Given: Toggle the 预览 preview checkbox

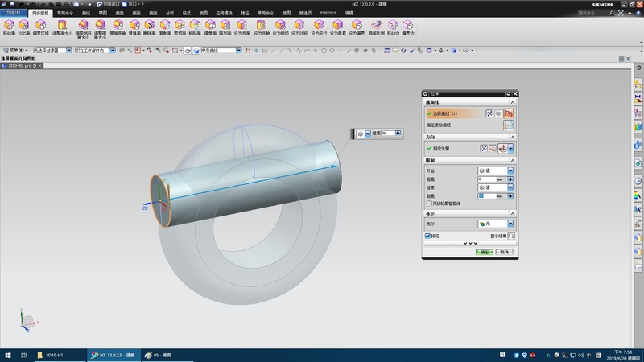Looking at the screenshot, I should pyautogui.click(x=428, y=236).
